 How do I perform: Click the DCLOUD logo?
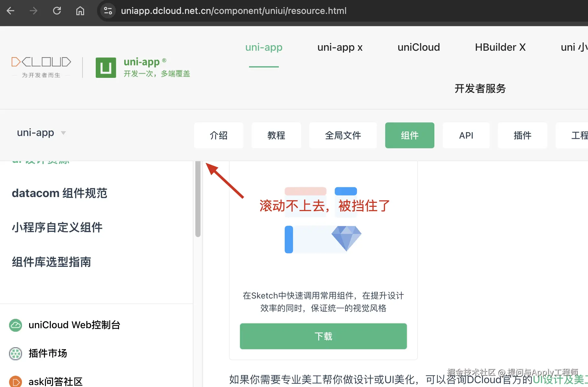(x=41, y=61)
